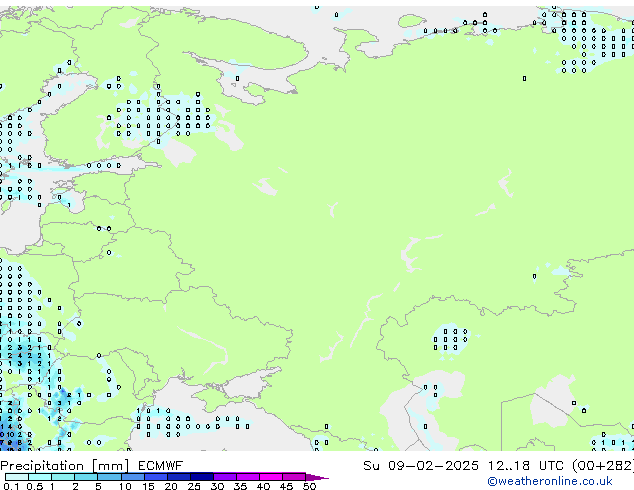Click the legend tick label 35
Image resolution: width=634 pixels, height=490 pixels.
coord(239,486)
